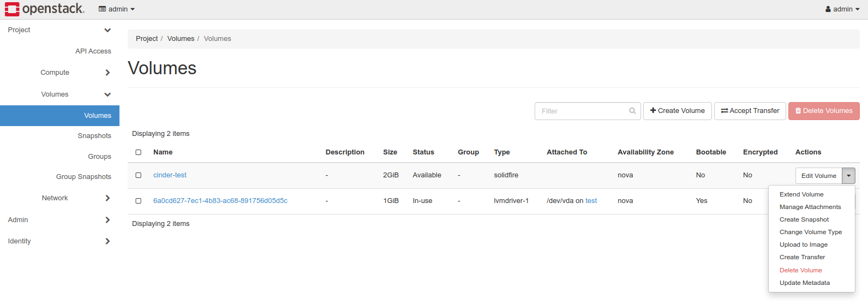The height and width of the screenshot is (304, 868).
Task: Click Project in the breadcrumb
Action: (147, 39)
